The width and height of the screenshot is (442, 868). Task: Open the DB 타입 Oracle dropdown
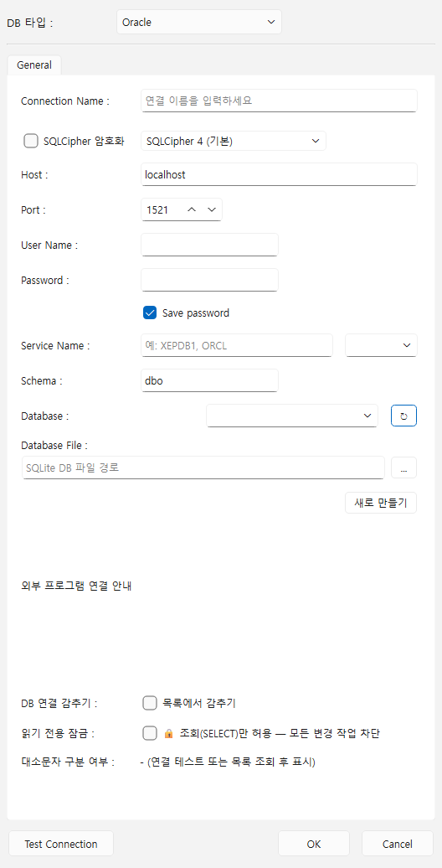coord(199,22)
